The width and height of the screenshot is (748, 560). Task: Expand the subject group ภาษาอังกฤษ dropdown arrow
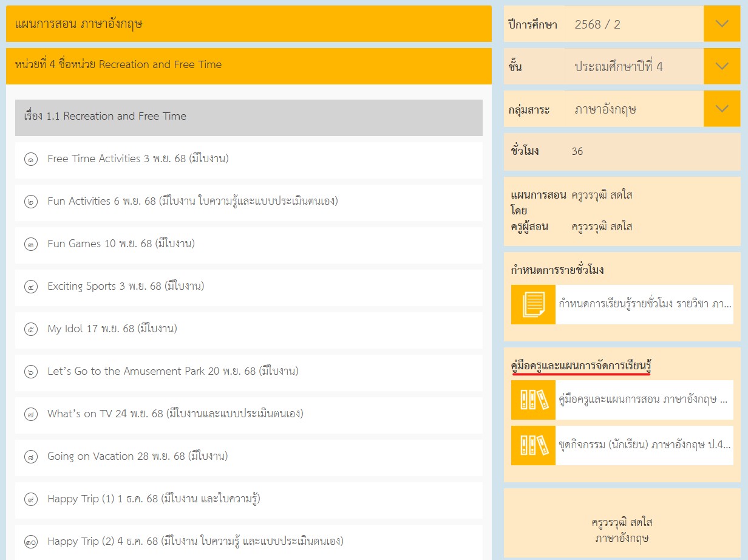(721, 109)
